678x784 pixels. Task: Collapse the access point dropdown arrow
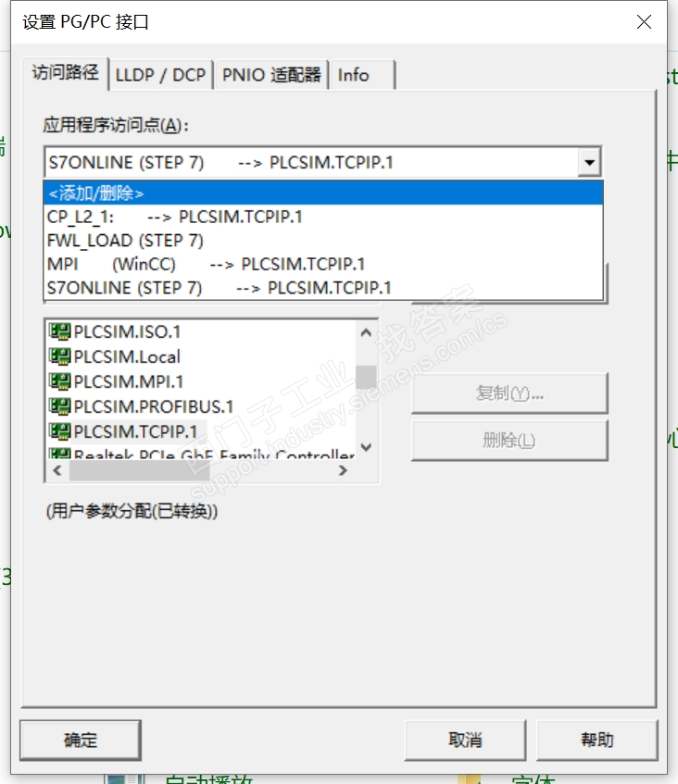pyautogui.click(x=589, y=162)
